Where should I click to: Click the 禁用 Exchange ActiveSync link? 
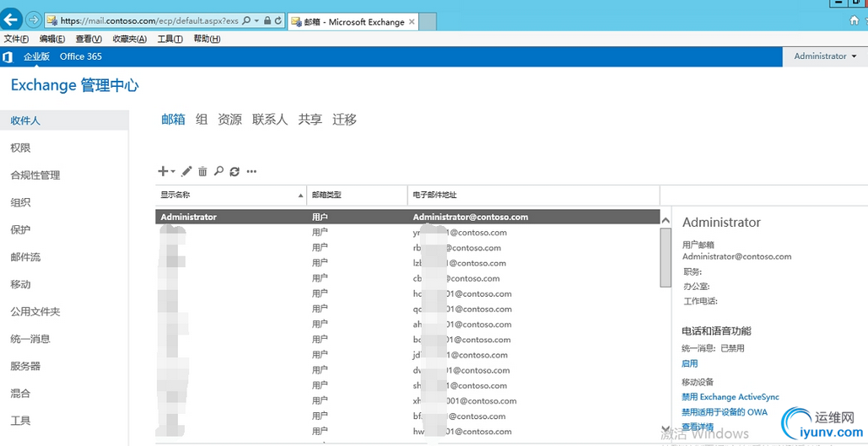[x=731, y=397]
